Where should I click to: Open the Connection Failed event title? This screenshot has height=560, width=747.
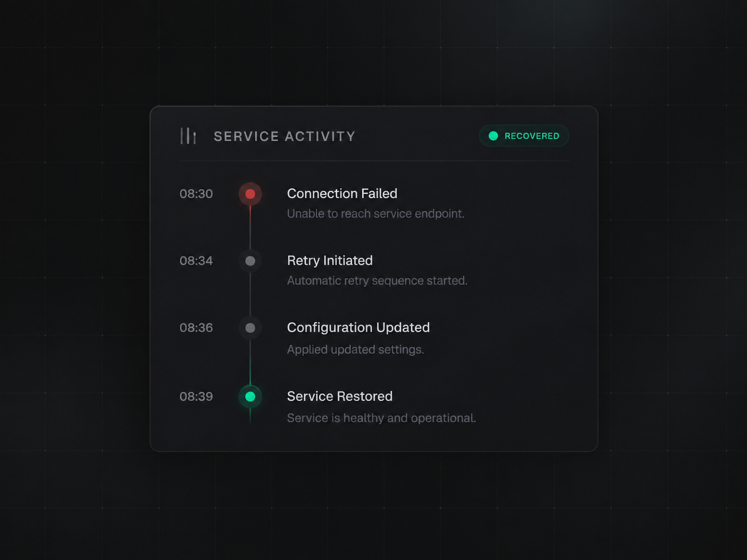tap(342, 193)
